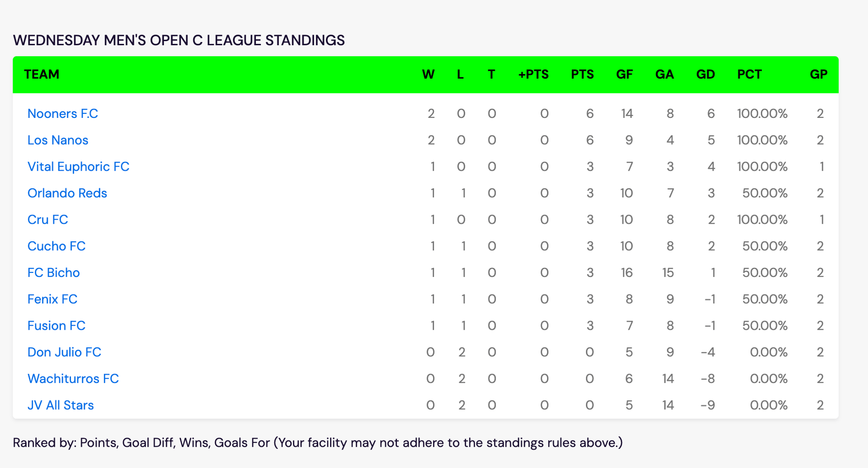The height and width of the screenshot is (468, 868).
Task: Open the Los Nanos team page
Action: pos(58,140)
